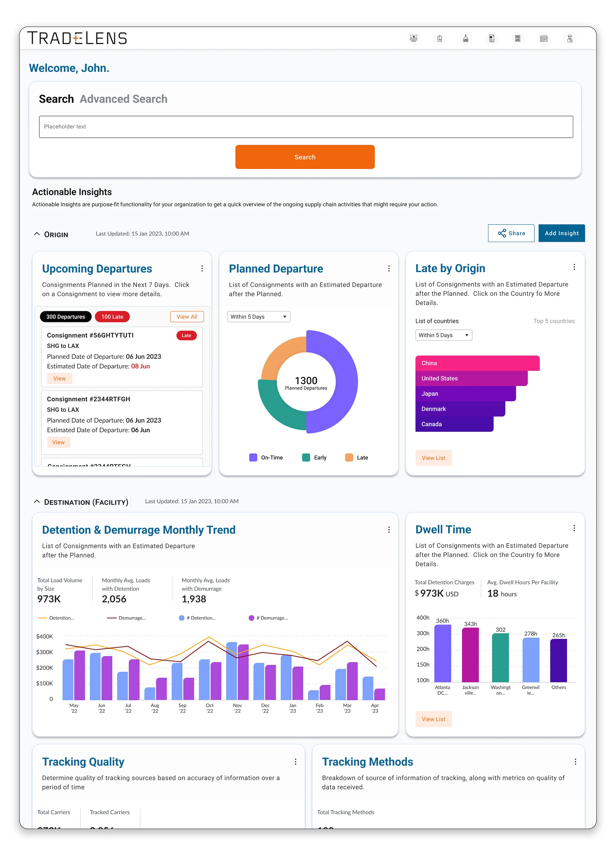This screenshot has width=616, height=856.
Task: Click the Atlanta DC 360h bar
Action: pyautogui.click(x=442, y=653)
